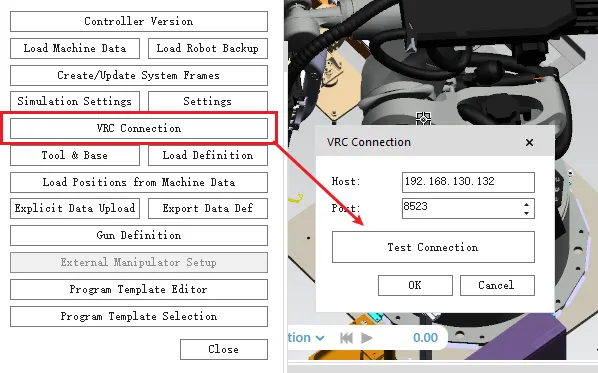The height and width of the screenshot is (373, 598).
Task: Click Load Machine Data
Action: [75, 48]
